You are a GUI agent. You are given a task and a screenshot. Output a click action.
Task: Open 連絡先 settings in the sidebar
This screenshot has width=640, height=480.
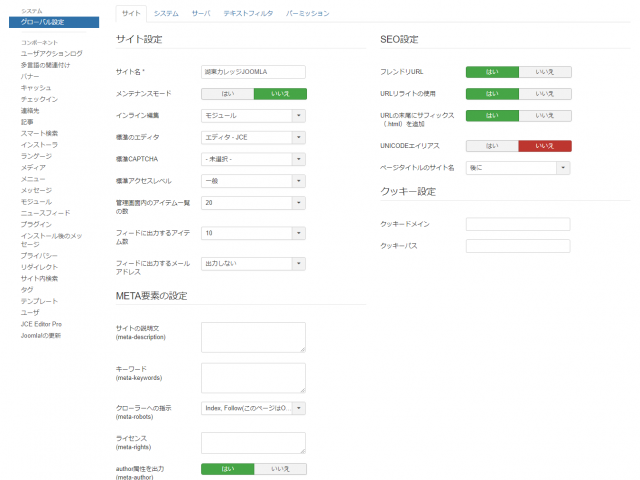30,111
